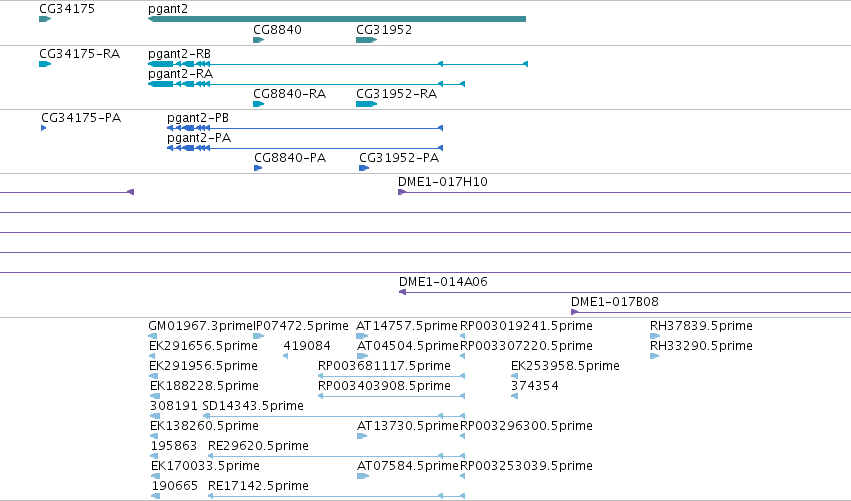Click the CG34175 gene arrow glyph
The height and width of the screenshot is (501, 851).
pyautogui.click(x=45, y=19)
